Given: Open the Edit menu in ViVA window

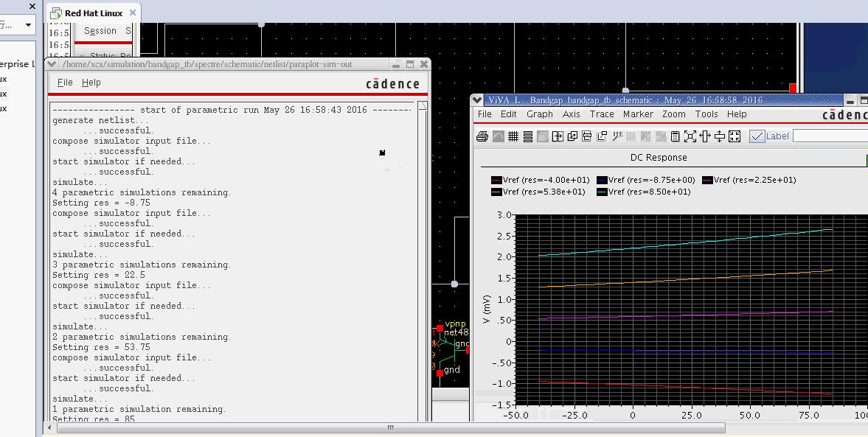Looking at the screenshot, I should 509,114.
